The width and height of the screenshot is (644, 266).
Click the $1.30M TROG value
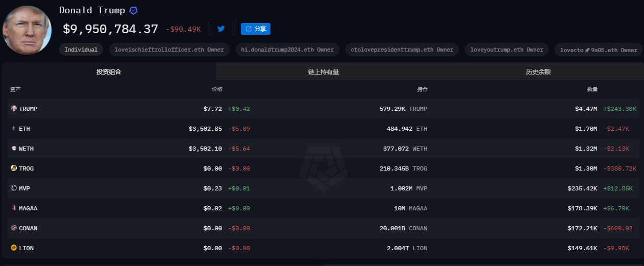pyautogui.click(x=586, y=168)
